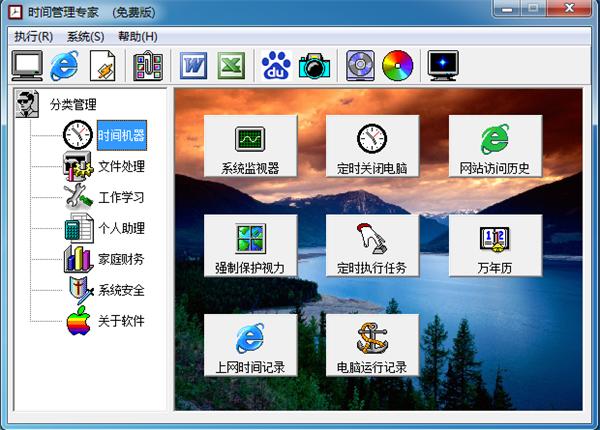Viewport: 600px width, 430px height.
Task: Open Internet Explorer from the toolbar
Action: click(65, 66)
